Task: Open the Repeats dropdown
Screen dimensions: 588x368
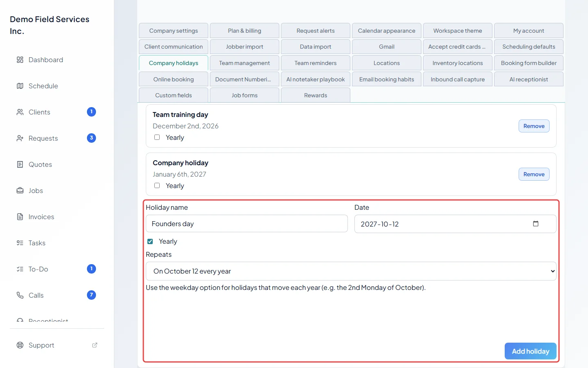Action: click(351, 271)
